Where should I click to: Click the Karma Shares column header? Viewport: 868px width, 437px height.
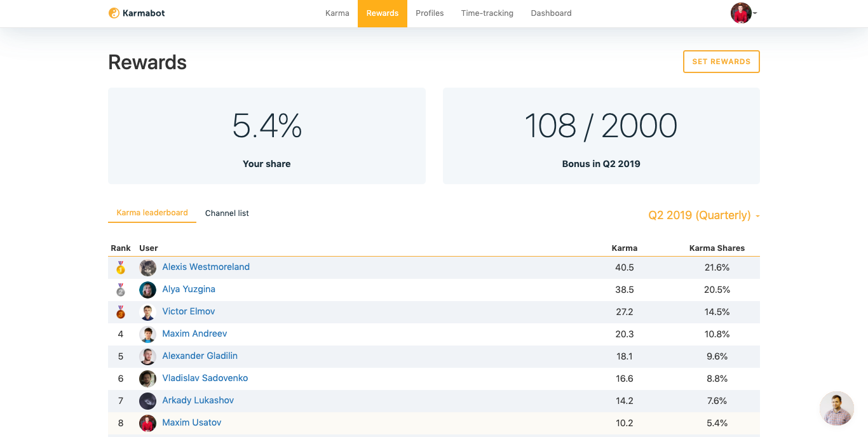pyautogui.click(x=717, y=248)
